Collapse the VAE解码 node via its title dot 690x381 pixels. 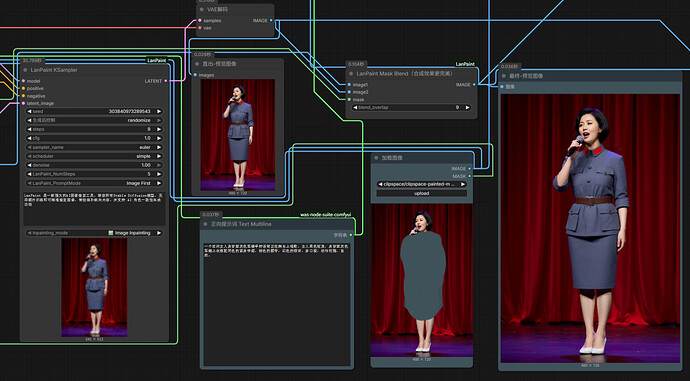pos(202,9)
